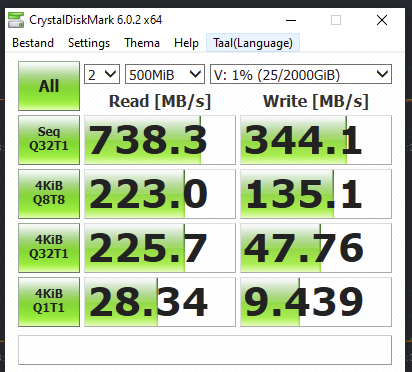
Task: Open the Bestand menu
Action: point(33,43)
